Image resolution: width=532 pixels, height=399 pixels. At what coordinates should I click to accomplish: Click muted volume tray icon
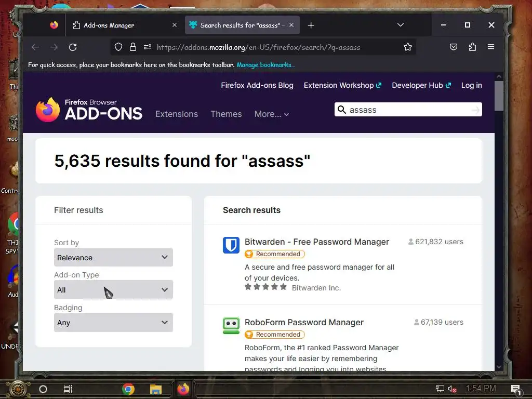(452, 389)
